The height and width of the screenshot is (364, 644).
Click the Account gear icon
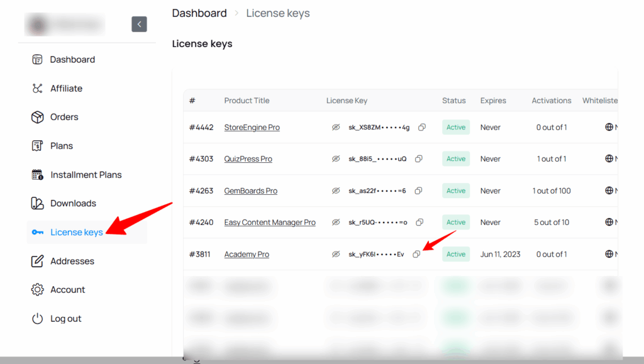[x=37, y=290]
